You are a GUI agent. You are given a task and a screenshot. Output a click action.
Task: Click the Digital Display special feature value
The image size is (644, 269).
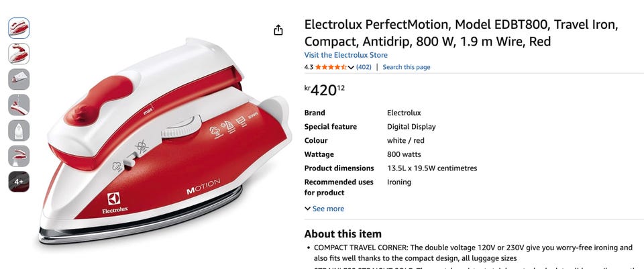coord(411,127)
